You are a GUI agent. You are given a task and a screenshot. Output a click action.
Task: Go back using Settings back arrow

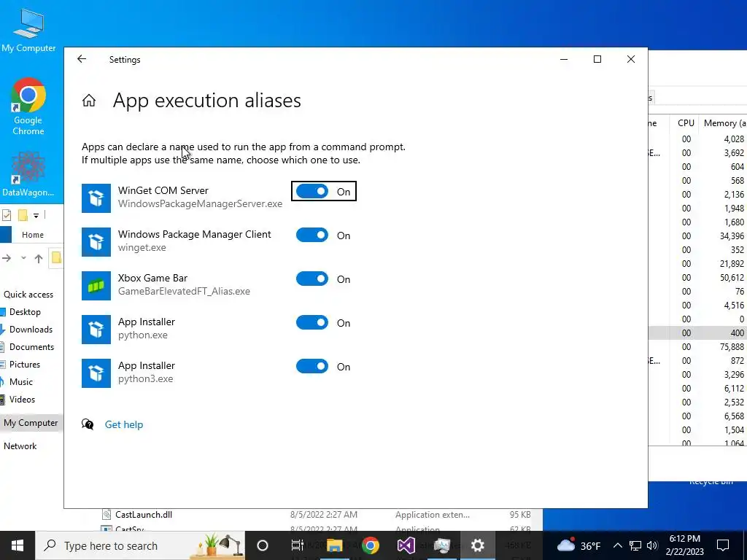pyautogui.click(x=82, y=59)
